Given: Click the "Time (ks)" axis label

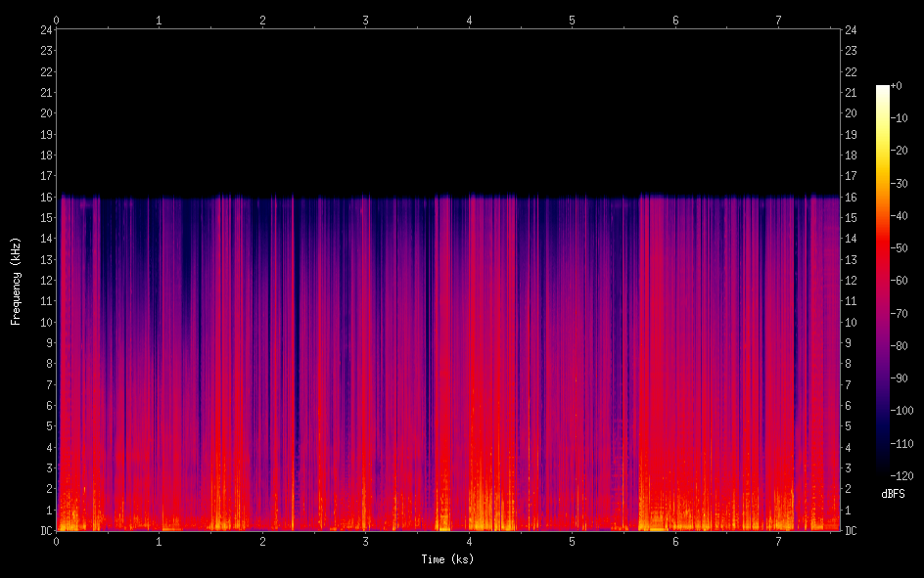Looking at the screenshot, I should point(447,559).
